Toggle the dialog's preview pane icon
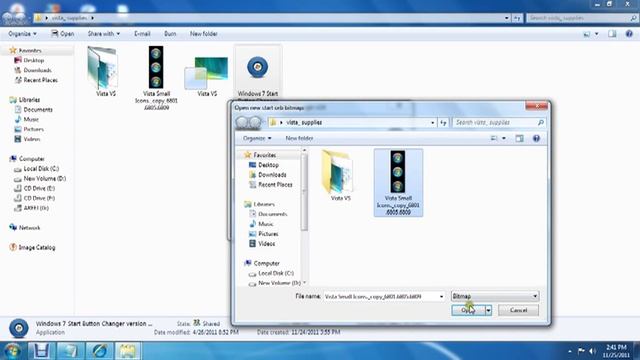 click(519, 138)
